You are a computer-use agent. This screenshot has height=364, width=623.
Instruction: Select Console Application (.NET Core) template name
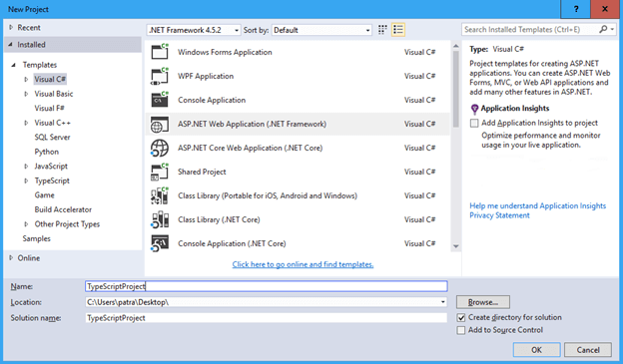click(232, 243)
